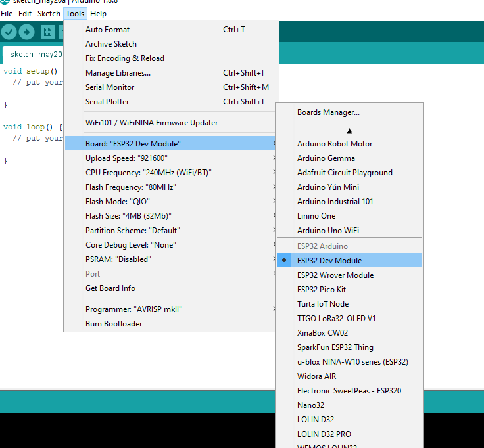This screenshot has width=484, height=448.
Task: Select the ESP32 Dev Module board
Action: click(349, 261)
